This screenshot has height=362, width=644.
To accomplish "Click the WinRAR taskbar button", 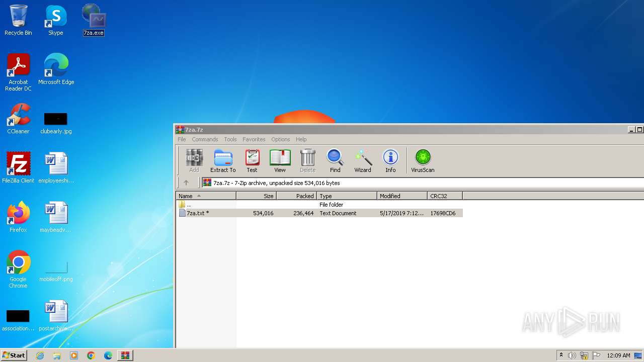I will click(x=125, y=355).
